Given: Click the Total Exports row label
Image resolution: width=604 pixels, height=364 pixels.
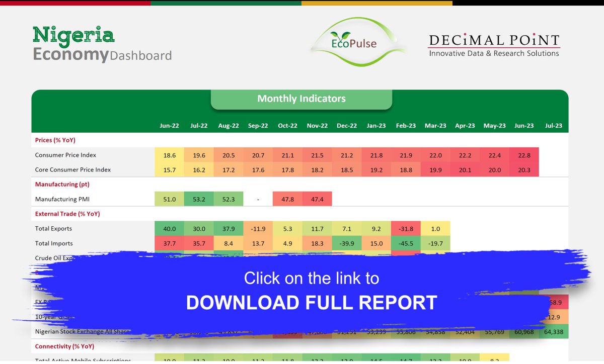Looking at the screenshot, I should pos(53,228).
